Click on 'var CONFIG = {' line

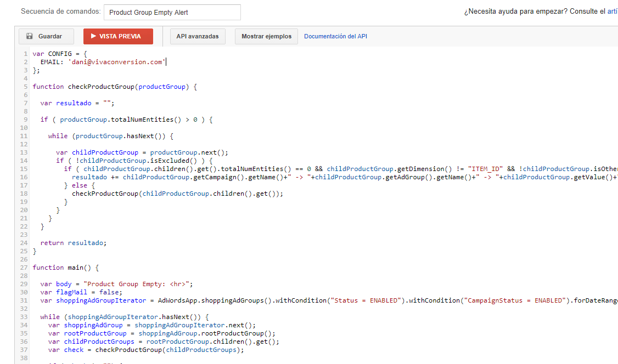pyautogui.click(x=59, y=54)
